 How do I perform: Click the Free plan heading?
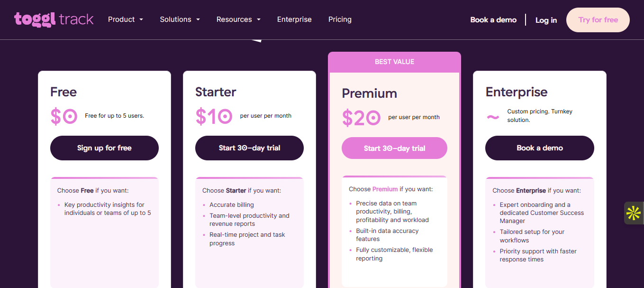[x=63, y=92]
